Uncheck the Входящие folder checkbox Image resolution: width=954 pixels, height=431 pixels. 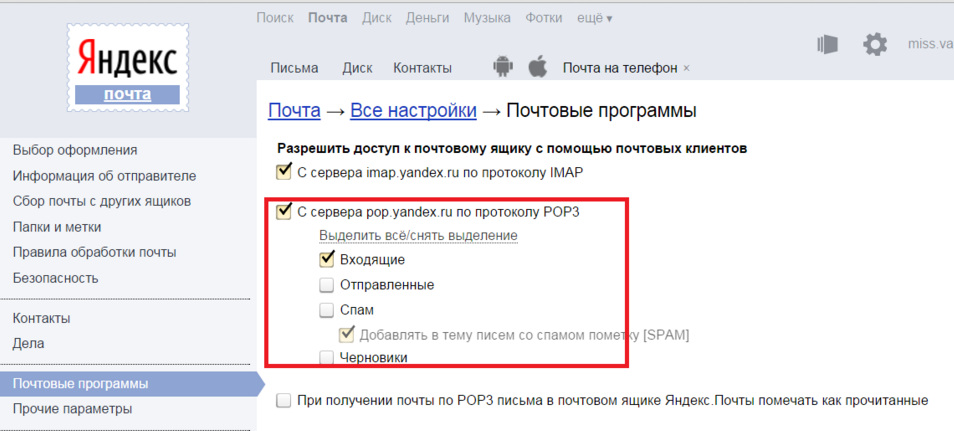click(327, 259)
